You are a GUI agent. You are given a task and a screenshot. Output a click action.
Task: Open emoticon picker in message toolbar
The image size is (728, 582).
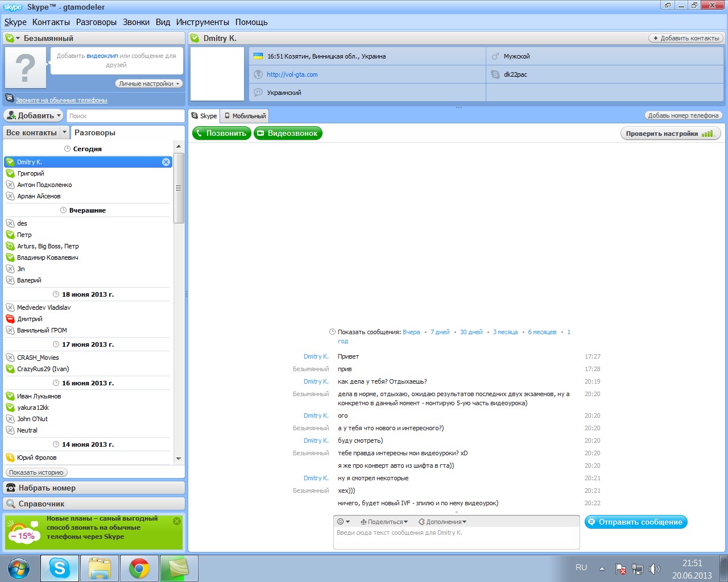(x=344, y=522)
